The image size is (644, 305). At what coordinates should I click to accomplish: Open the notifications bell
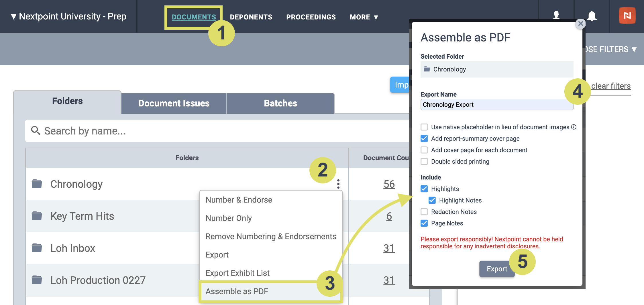(x=592, y=16)
